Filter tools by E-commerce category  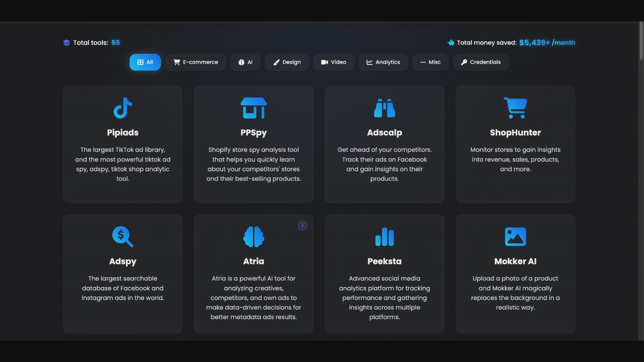coord(196,62)
